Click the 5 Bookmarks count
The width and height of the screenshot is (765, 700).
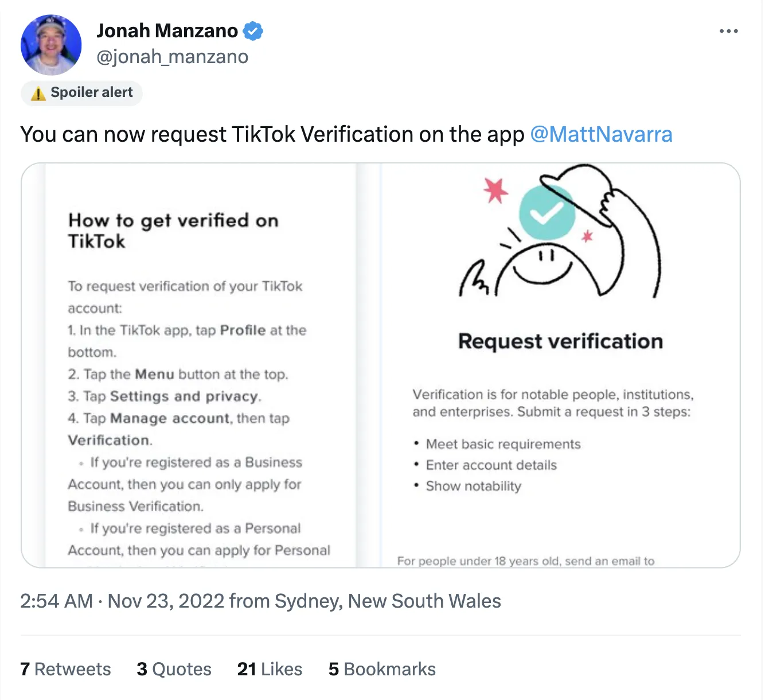pyautogui.click(x=382, y=669)
